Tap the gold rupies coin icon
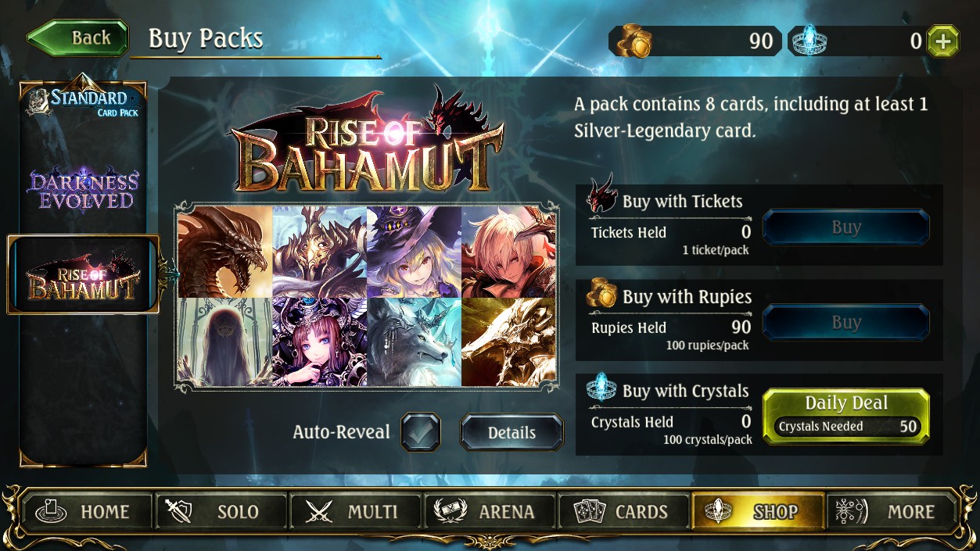 coord(634,41)
